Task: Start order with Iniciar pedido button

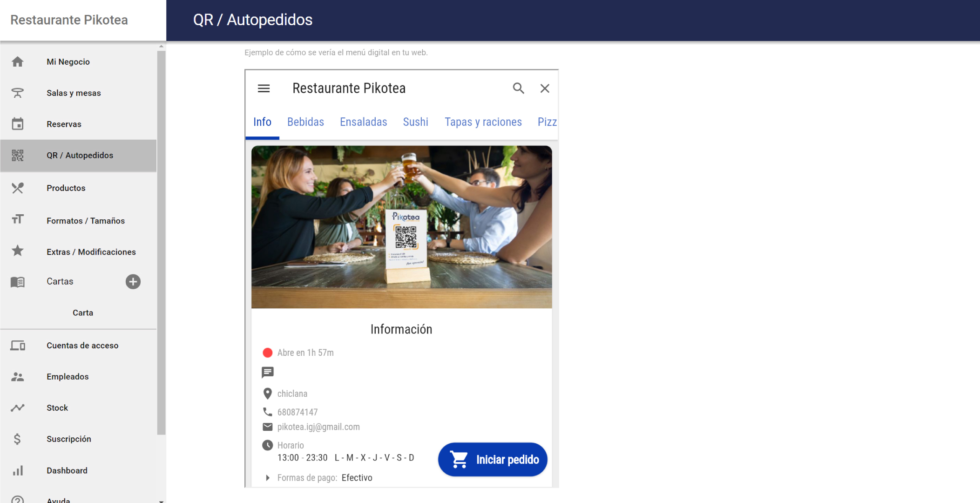Action: (493, 460)
